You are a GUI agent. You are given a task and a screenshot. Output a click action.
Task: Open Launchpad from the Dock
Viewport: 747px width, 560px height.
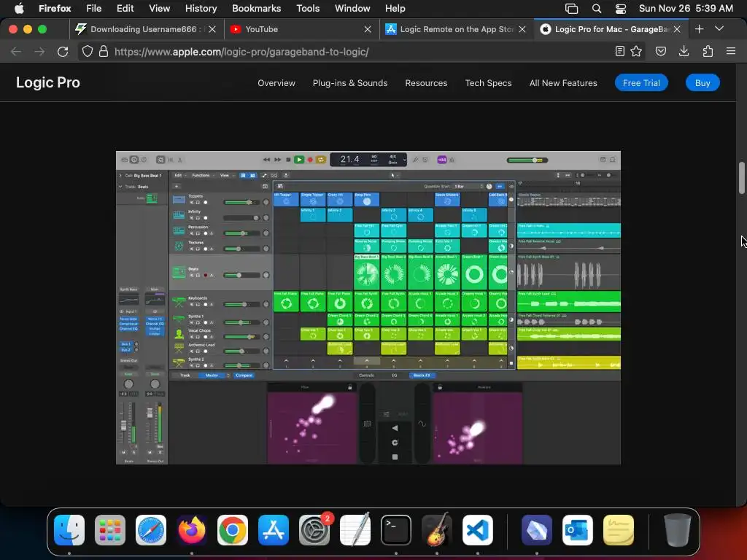[x=110, y=530]
